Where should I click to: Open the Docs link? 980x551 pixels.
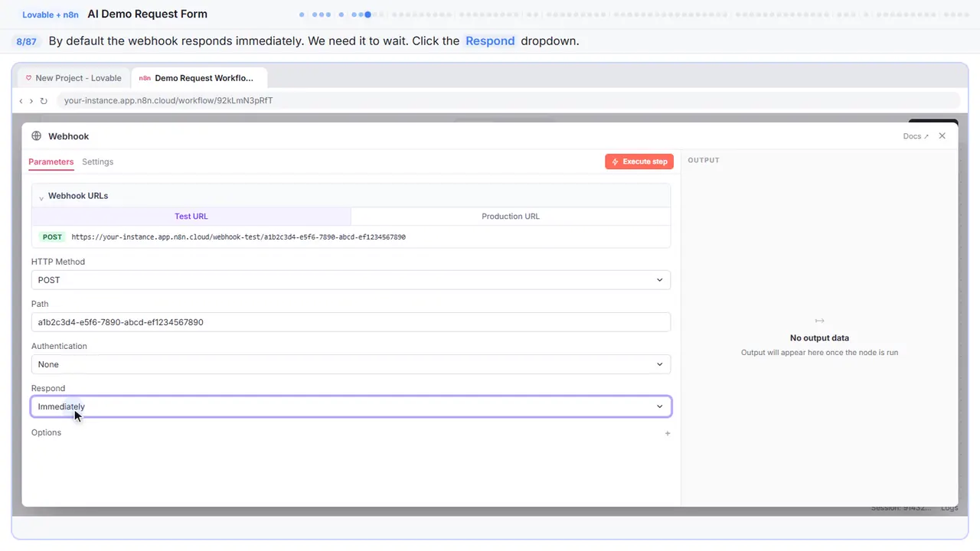[x=916, y=136]
